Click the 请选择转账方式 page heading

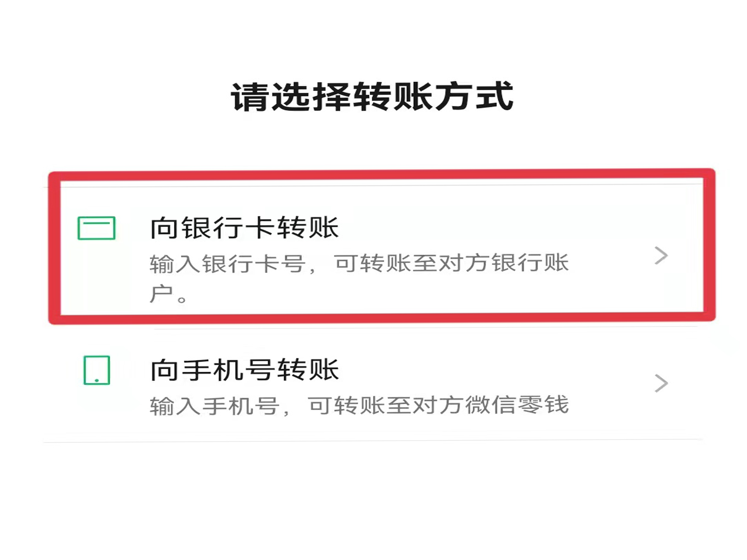(x=372, y=97)
